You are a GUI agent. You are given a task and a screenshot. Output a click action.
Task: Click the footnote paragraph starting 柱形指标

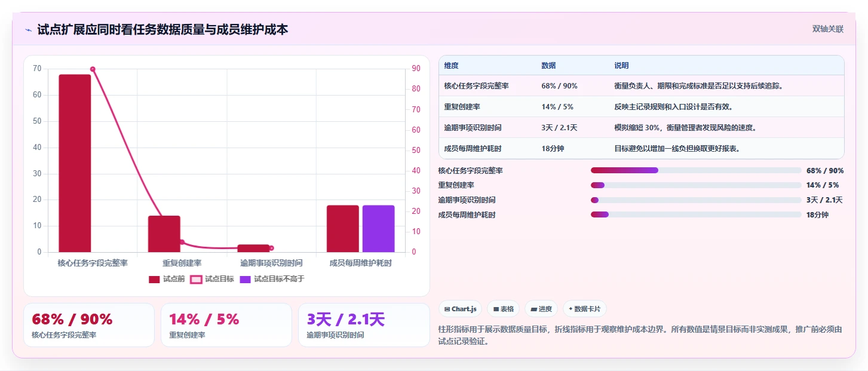pos(640,336)
